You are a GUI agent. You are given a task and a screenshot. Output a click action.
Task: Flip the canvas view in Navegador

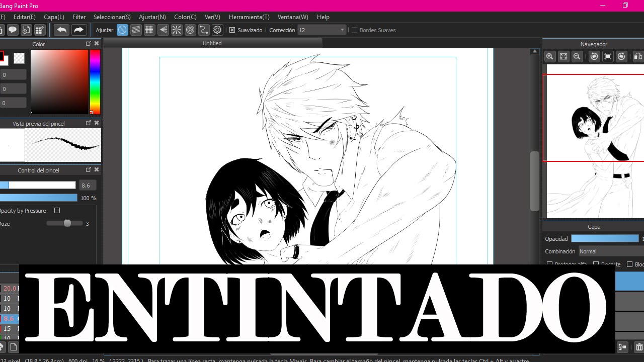(638, 56)
